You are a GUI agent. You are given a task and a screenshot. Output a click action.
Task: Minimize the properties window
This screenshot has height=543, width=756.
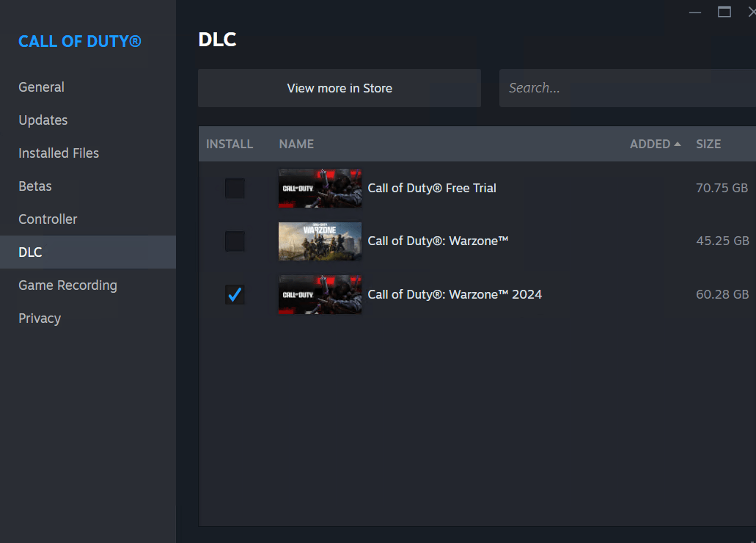(x=695, y=12)
